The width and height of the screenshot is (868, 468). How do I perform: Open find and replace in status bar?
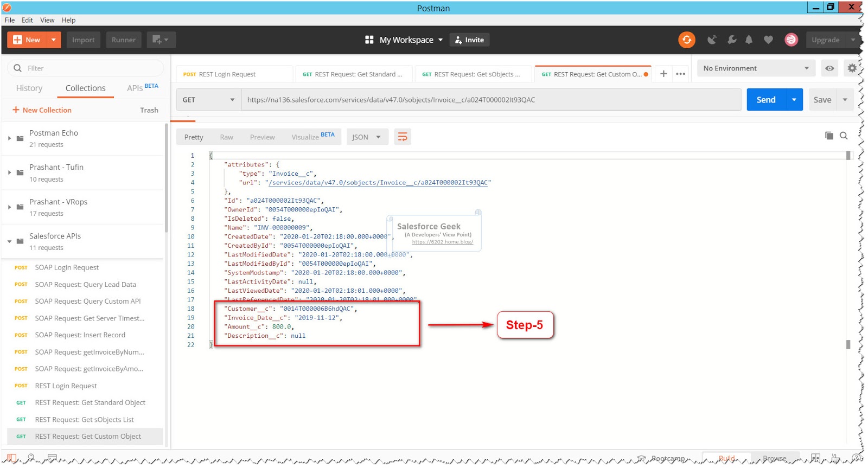31,458
